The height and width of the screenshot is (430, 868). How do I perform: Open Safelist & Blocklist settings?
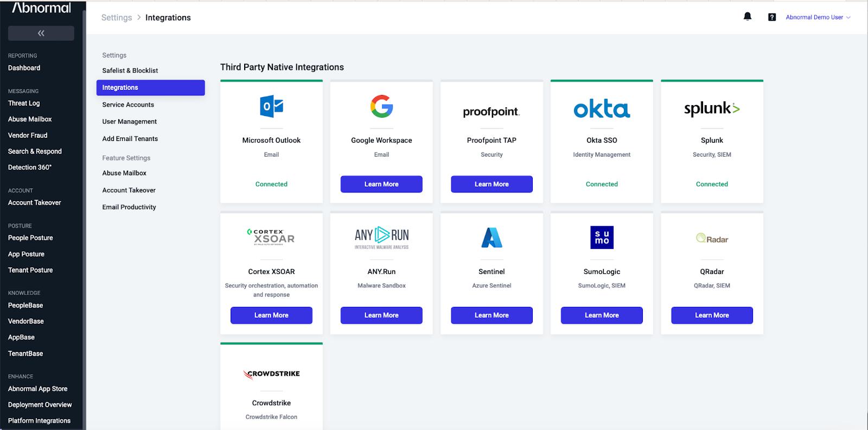click(130, 70)
